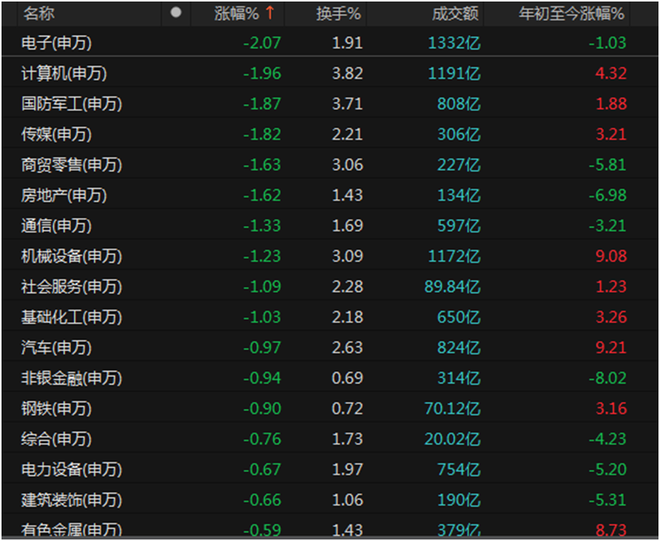The height and width of the screenshot is (541, 660).
Task: Click the 3.82 turnover rate value
Action: (347, 74)
